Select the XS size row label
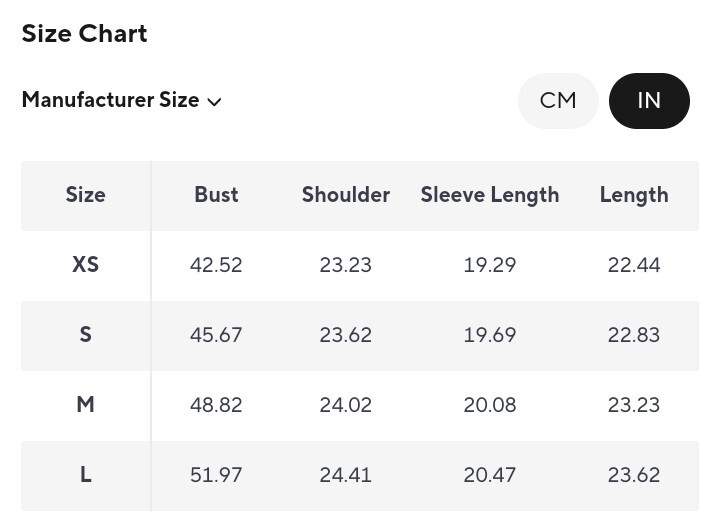Image resolution: width=720 pixels, height=524 pixels. (85, 265)
